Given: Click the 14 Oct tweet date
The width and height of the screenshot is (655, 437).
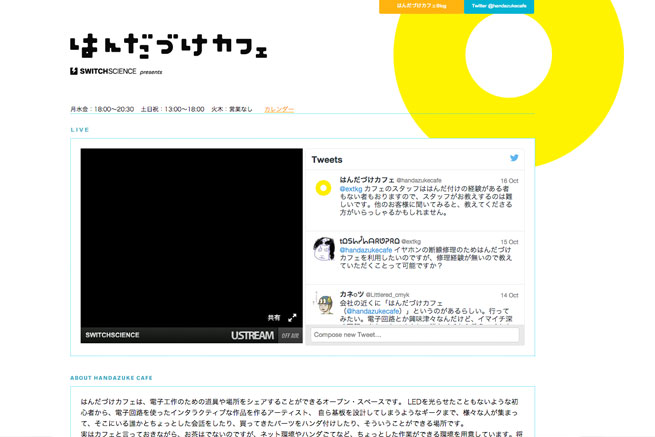Looking at the screenshot, I should [509, 295].
